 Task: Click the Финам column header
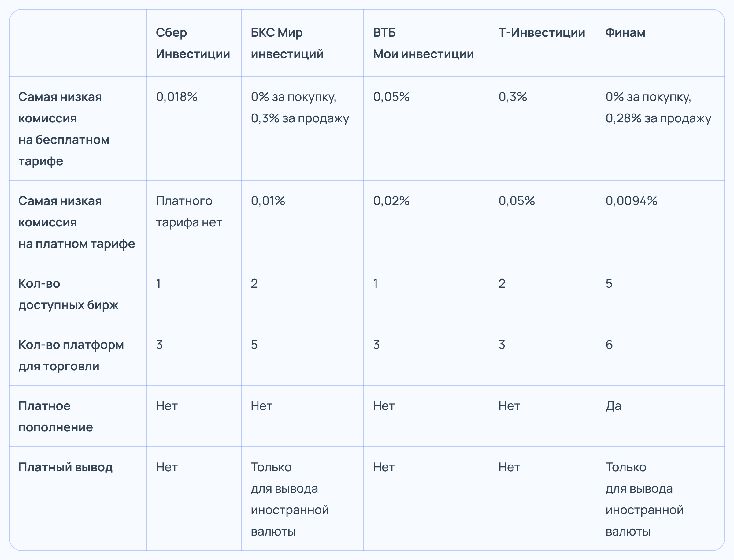pyautogui.click(x=625, y=32)
